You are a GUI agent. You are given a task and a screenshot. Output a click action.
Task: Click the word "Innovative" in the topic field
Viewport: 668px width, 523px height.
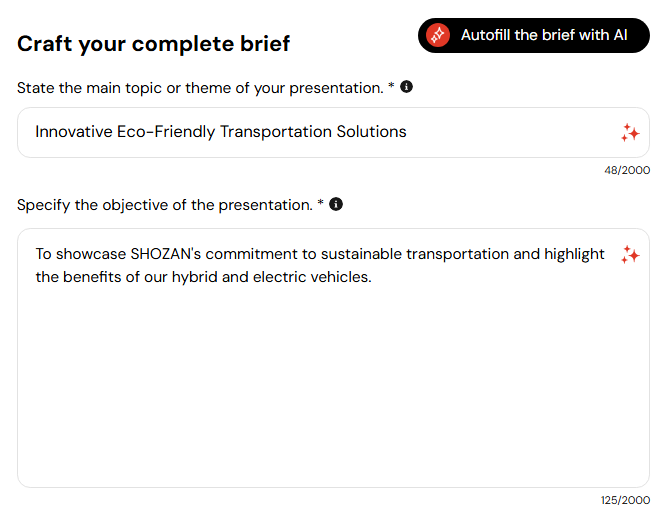click(73, 132)
